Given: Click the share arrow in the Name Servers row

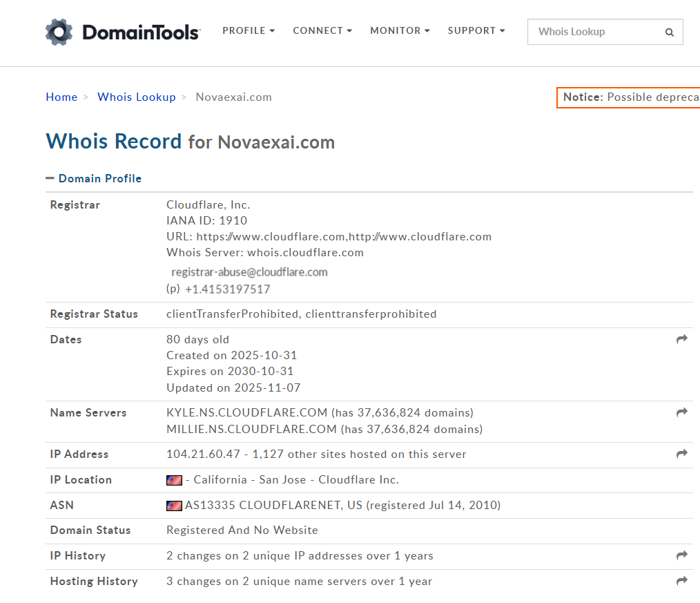Looking at the screenshot, I should pyautogui.click(x=681, y=412).
